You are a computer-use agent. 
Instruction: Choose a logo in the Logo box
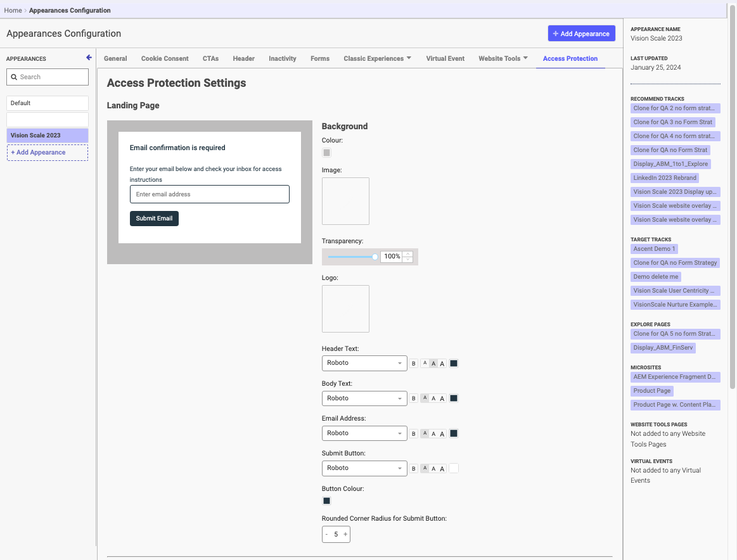coord(345,309)
